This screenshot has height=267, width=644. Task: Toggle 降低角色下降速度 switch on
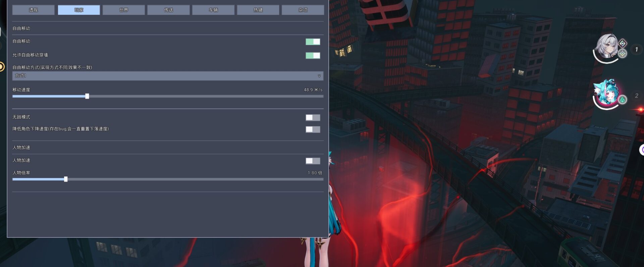pos(313,129)
